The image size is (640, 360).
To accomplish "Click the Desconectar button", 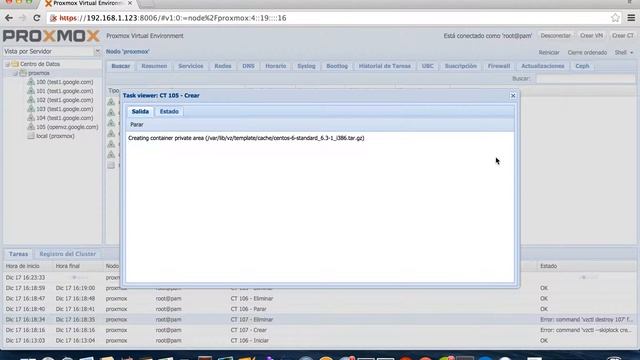I will (x=556, y=36).
